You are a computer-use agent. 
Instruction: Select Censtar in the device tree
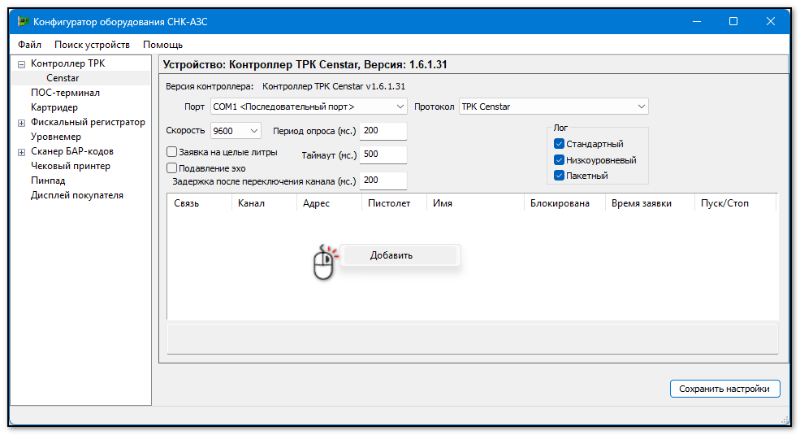pos(62,78)
